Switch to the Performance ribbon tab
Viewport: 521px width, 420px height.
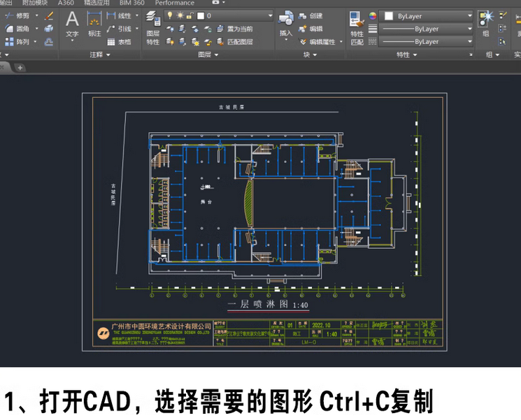pos(174,3)
